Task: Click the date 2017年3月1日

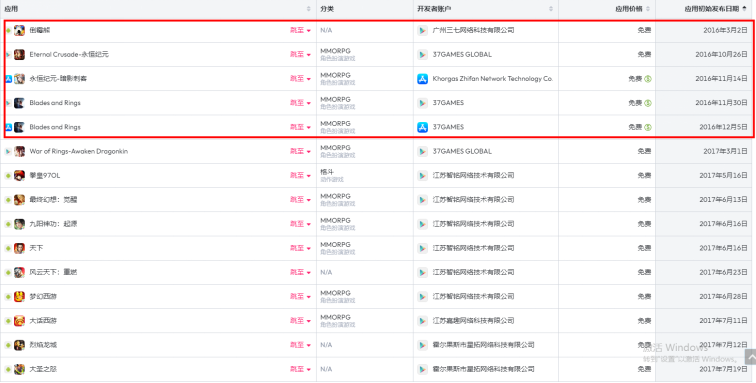Action: 725,151
